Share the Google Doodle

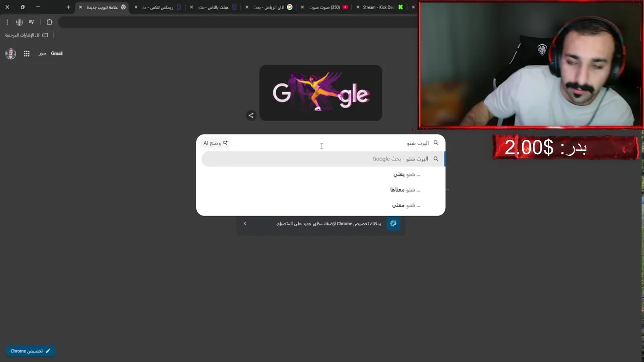coord(251,115)
